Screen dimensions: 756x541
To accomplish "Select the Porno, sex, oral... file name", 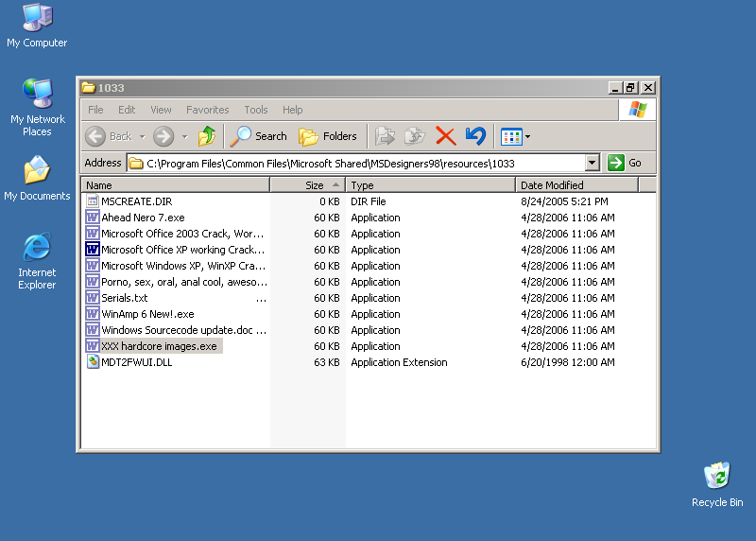I will point(183,282).
